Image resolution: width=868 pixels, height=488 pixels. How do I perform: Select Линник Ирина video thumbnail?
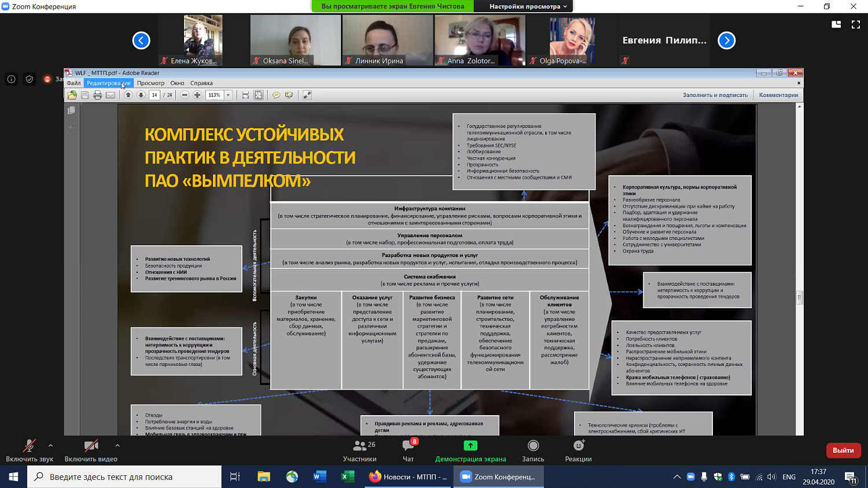click(388, 40)
